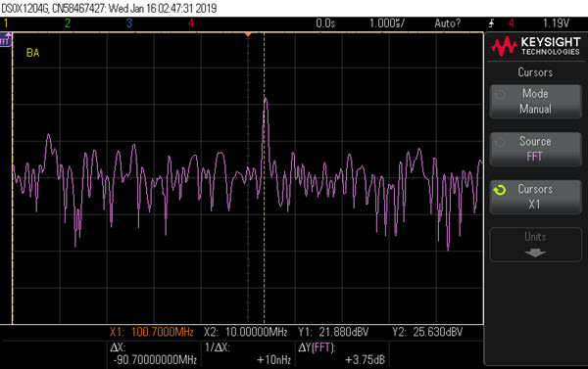Click the Units down arrow icon
The image size is (588, 369).
pos(535,254)
